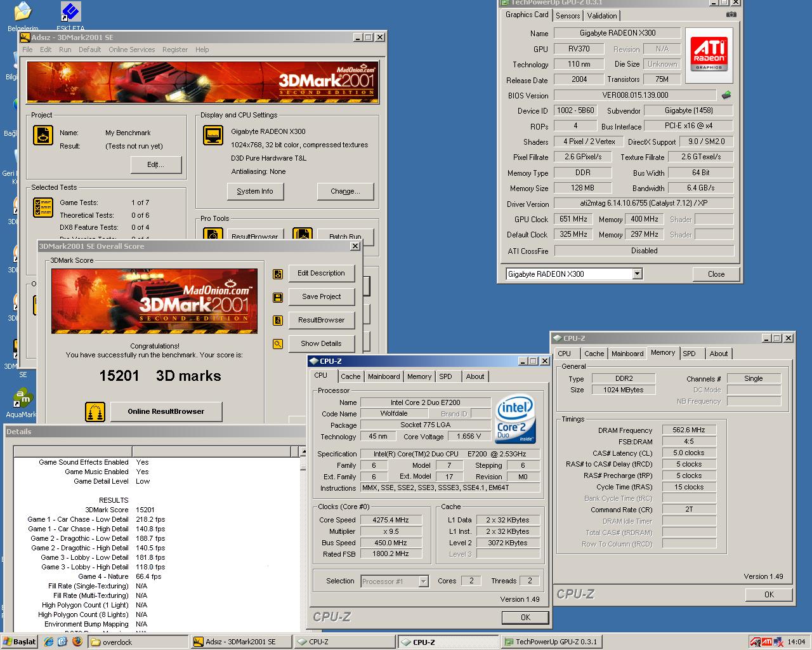Launch Internet Explorer from quick launch

(49, 642)
